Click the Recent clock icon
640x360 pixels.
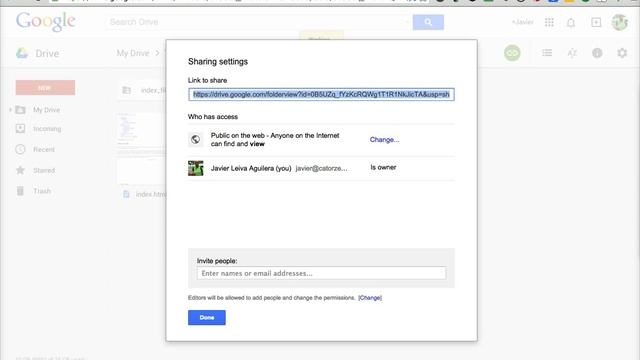click(x=20, y=149)
